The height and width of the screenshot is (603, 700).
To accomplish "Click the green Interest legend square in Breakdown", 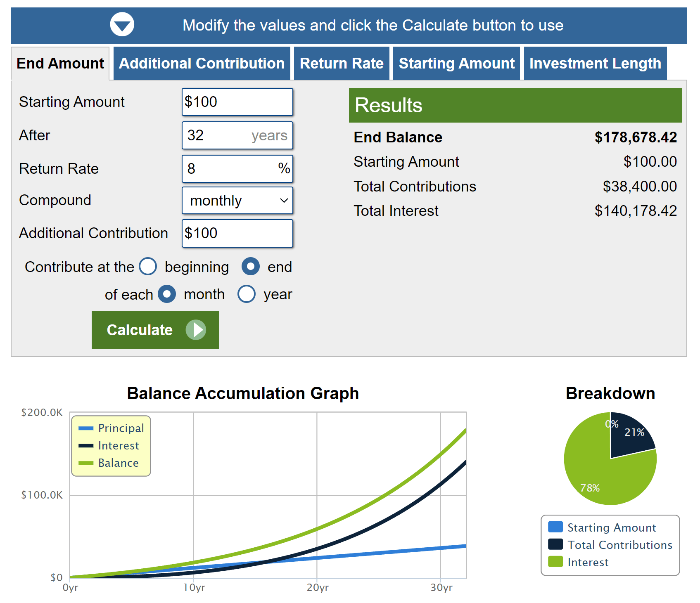I will 555,562.
